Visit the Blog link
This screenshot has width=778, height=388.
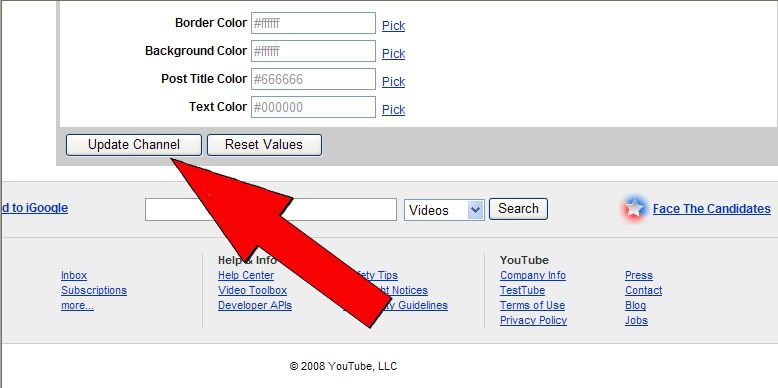tap(636, 305)
